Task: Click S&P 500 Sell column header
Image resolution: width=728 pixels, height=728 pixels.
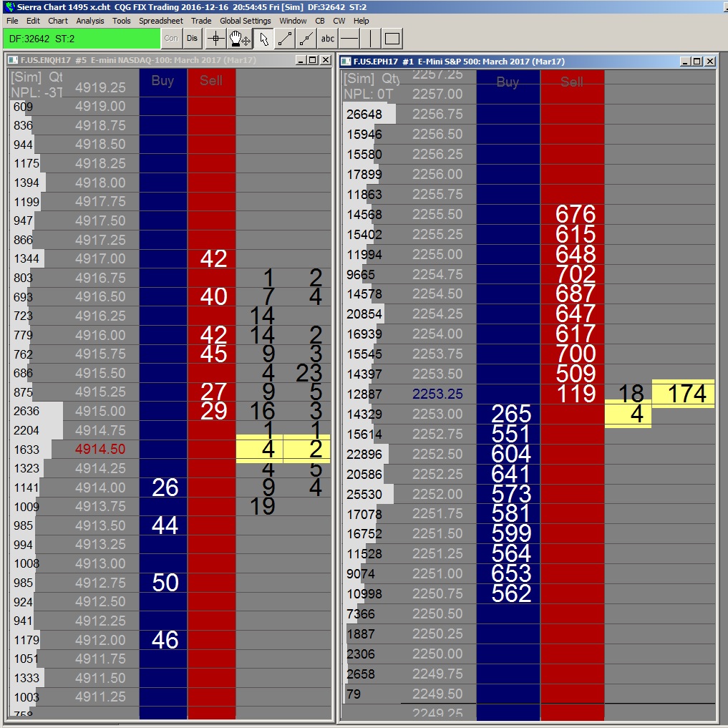Action: coord(572,82)
